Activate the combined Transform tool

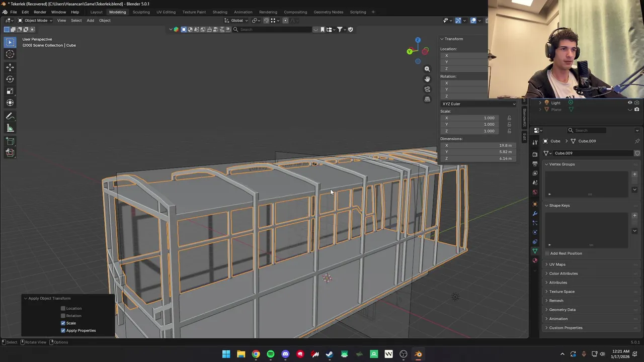(10, 103)
